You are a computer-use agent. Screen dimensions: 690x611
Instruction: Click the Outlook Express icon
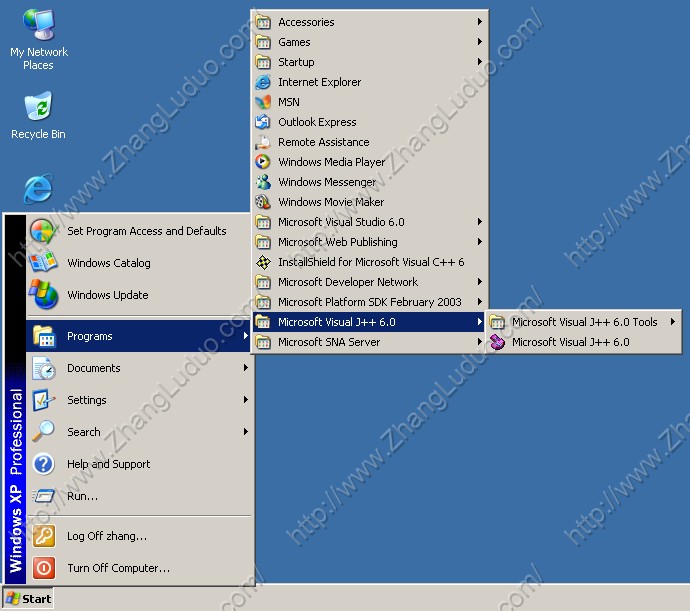[x=263, y=122]
